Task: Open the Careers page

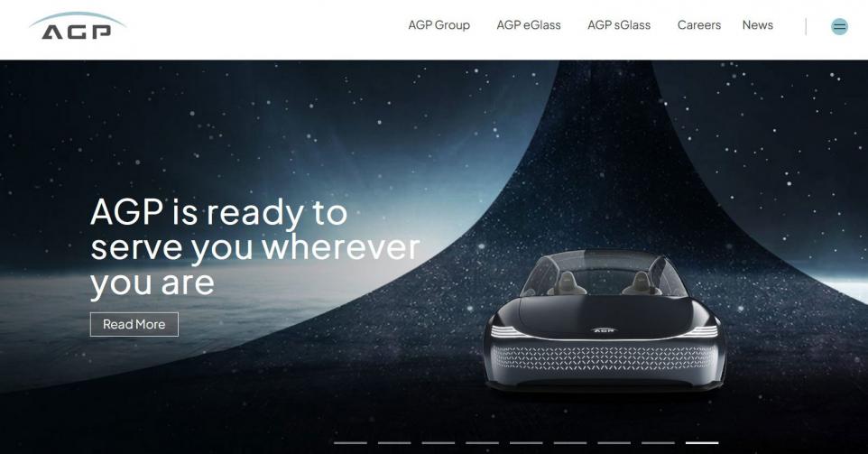Action: click(699, 25)
